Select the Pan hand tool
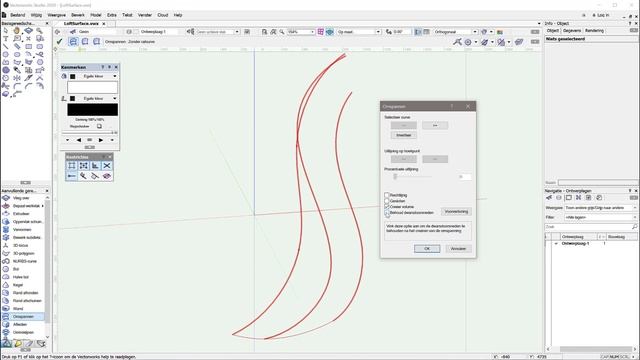This screenshot has height=360, width=640. click(17, 31)
